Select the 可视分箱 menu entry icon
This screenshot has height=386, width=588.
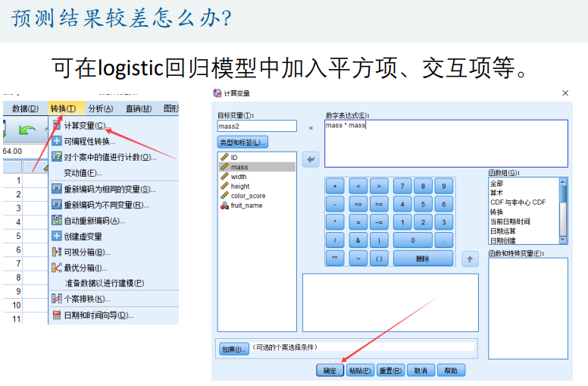(x=56, y=252)
